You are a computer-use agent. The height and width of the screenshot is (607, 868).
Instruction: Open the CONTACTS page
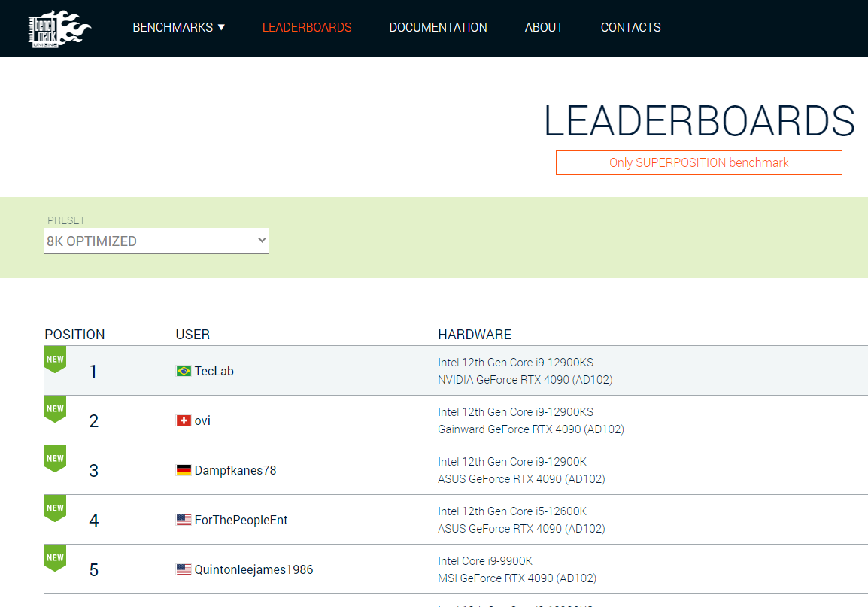point(630,27)
